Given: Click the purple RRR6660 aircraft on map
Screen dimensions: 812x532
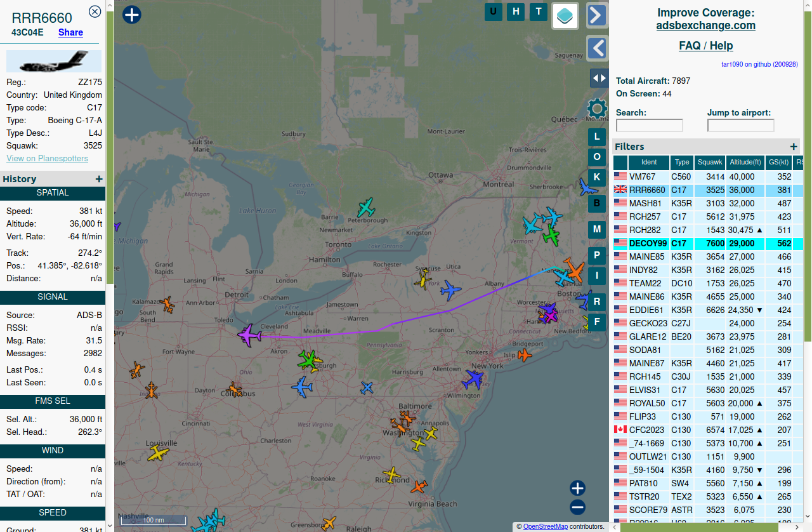Looking at the screenshot, I should click(249, 335).
